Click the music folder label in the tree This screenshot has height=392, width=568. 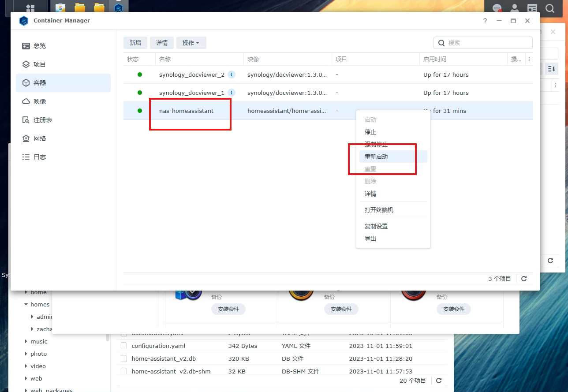point(39,341)
